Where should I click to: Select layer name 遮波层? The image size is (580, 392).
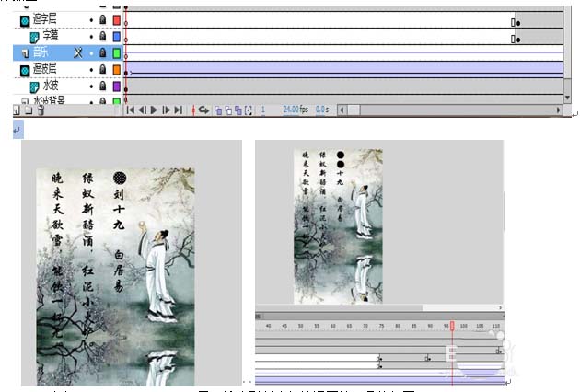point(45,69)
